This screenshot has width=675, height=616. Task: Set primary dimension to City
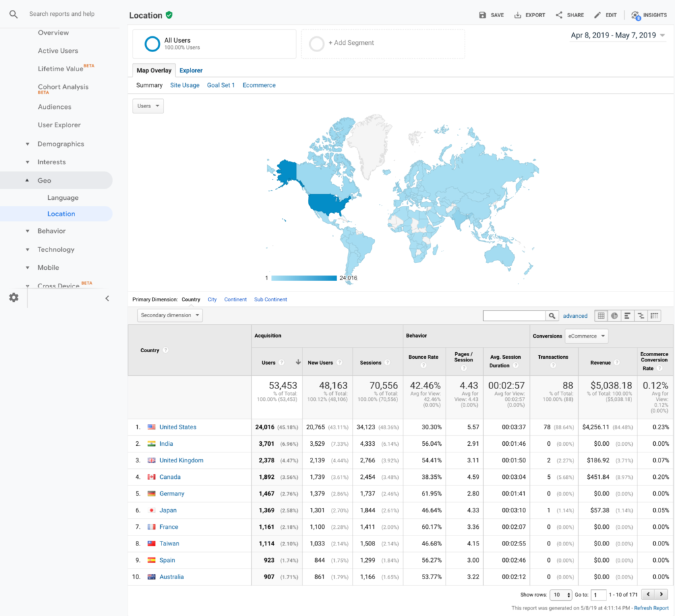[212, 299]
